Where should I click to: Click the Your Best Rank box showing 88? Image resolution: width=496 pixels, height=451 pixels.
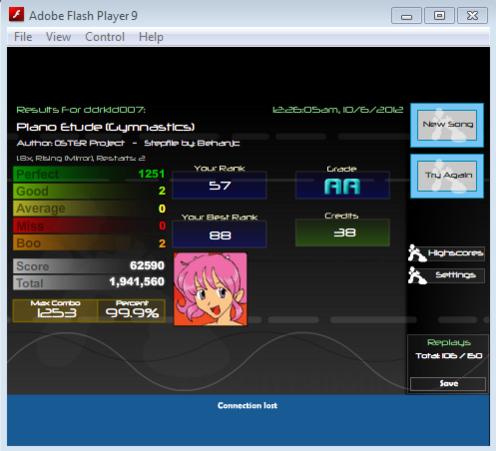[x=219, y=235]
